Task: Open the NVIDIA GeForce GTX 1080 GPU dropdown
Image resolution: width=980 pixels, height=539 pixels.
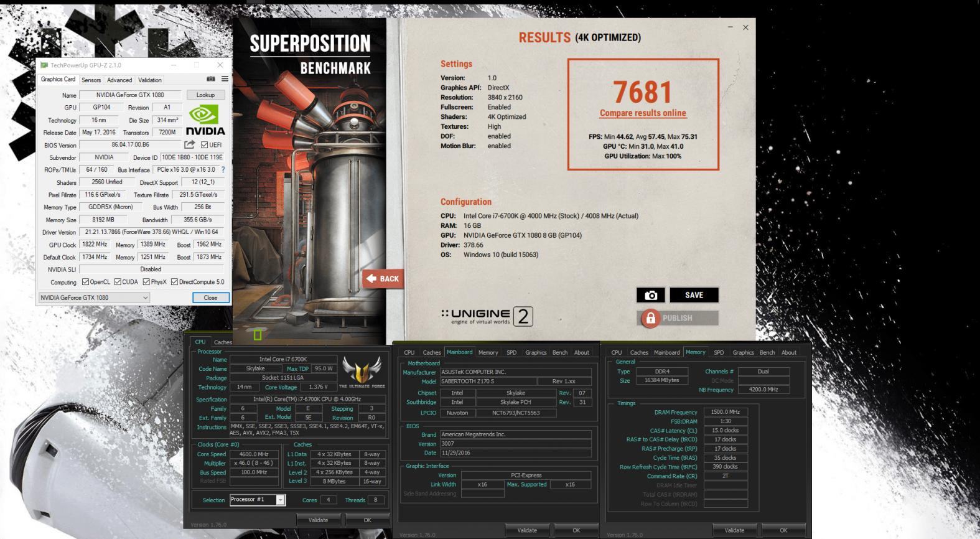Action: (x=95, y=298)
